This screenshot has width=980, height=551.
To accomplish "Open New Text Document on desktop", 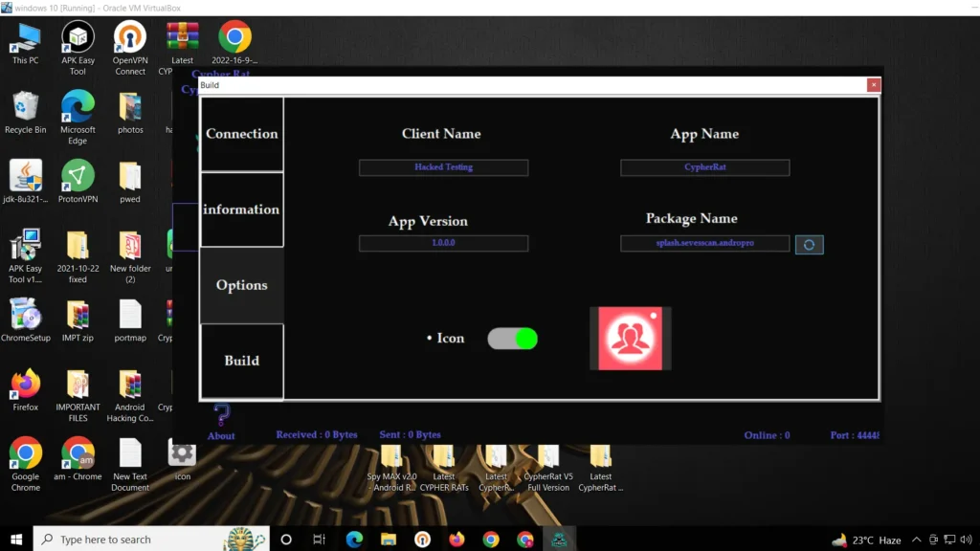I will pyautogui.click(x=130, y=464).
